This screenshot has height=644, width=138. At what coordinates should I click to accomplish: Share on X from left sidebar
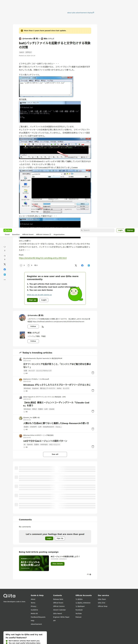pyautogui.click(x=5, y=264)
